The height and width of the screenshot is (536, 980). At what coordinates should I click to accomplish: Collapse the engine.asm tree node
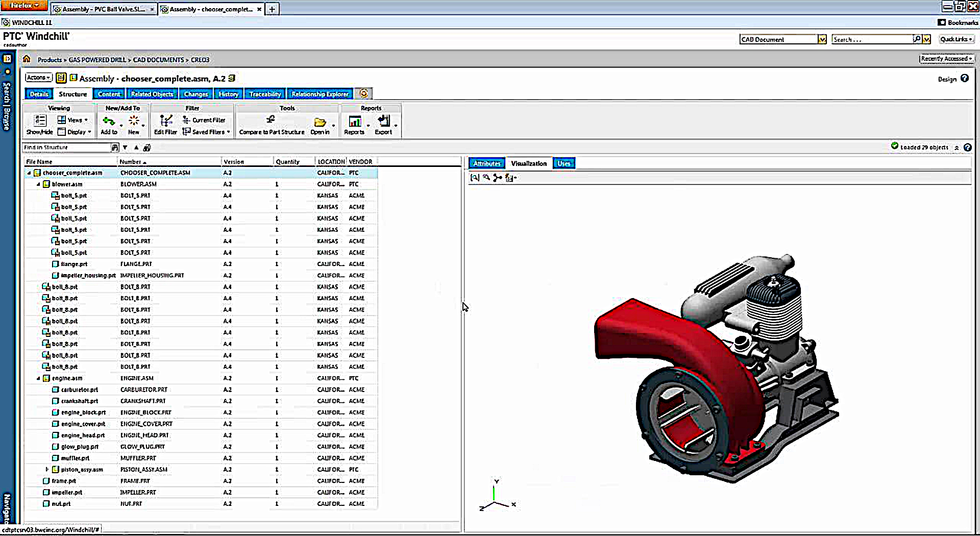click(38, 378)
